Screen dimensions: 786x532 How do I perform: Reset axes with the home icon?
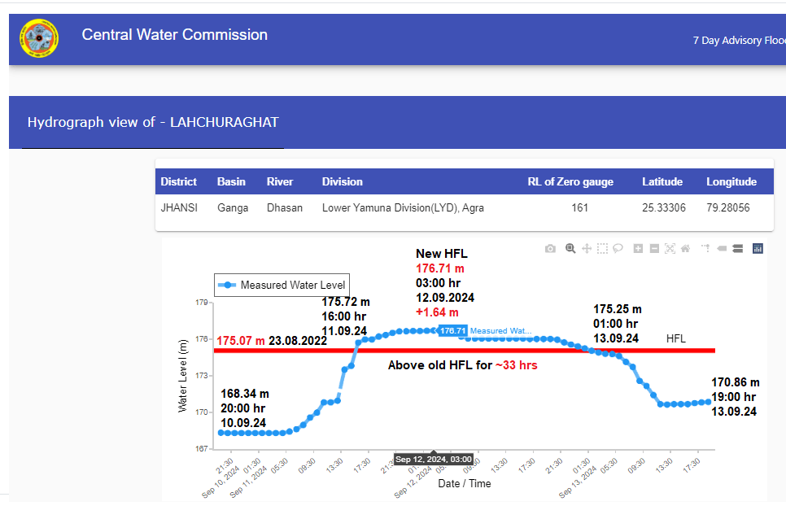[x=686, y=249]
